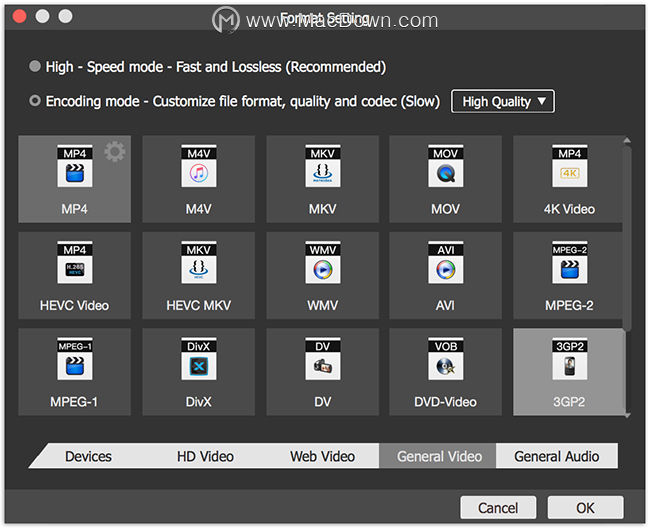
Task: Enable High-Speed mode radio button
Action: (x=35, y=66)
